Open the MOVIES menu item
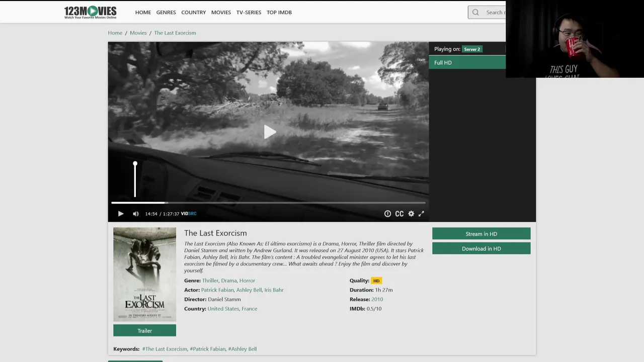 tap(221, 13)
